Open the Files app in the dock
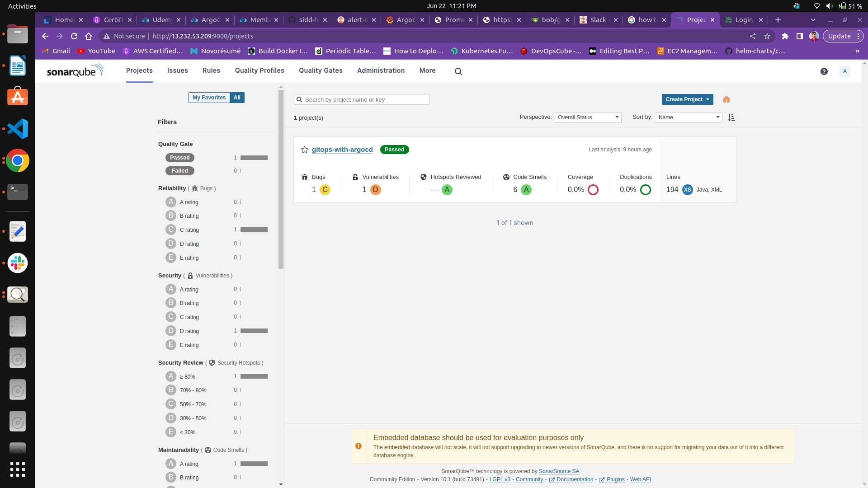 tap(18, 34)
